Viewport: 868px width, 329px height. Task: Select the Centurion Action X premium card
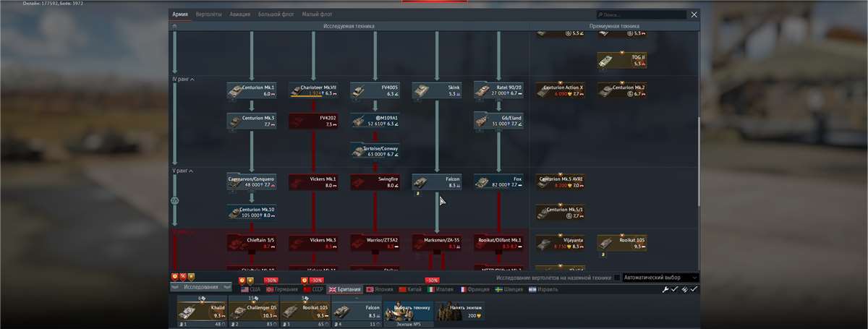(561, 90)
